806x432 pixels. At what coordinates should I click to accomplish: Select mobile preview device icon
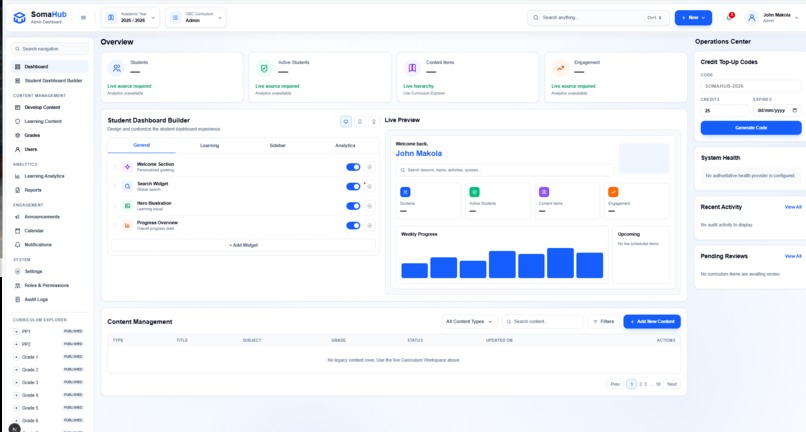click(x=374, y=121)
